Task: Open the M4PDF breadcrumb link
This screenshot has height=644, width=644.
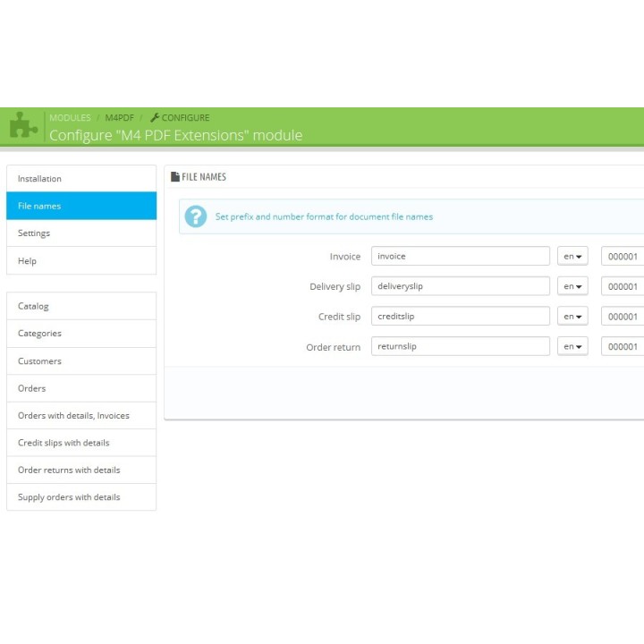Action: coord(119,118)
